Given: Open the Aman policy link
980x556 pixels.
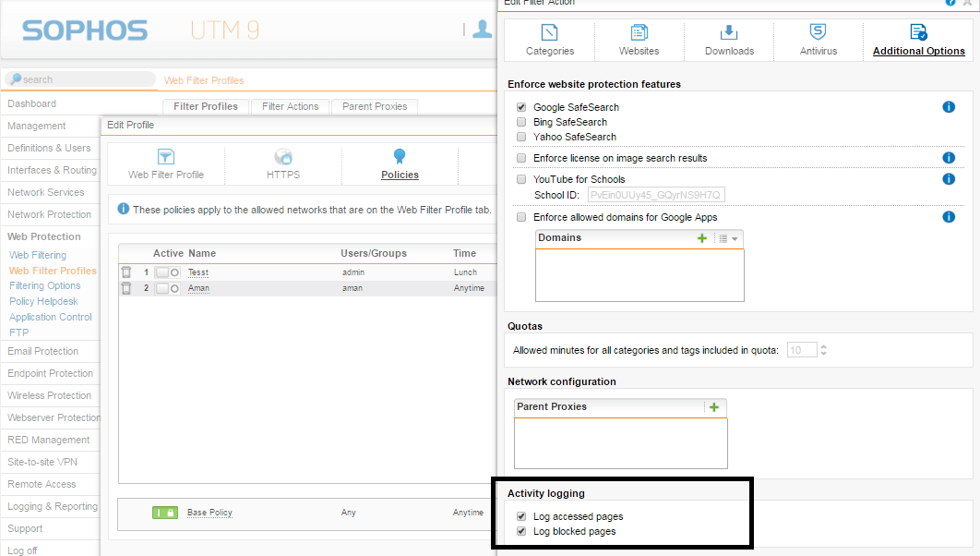Looking at the screenshot, I should pyautogui.click(x=198, y=288).
